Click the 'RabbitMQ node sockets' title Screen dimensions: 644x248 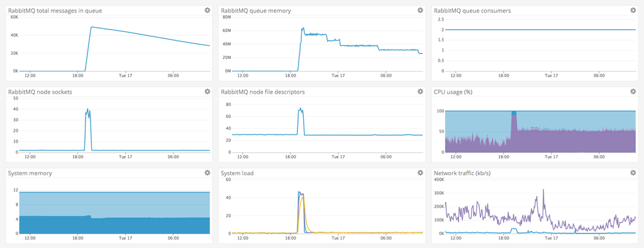40,92
